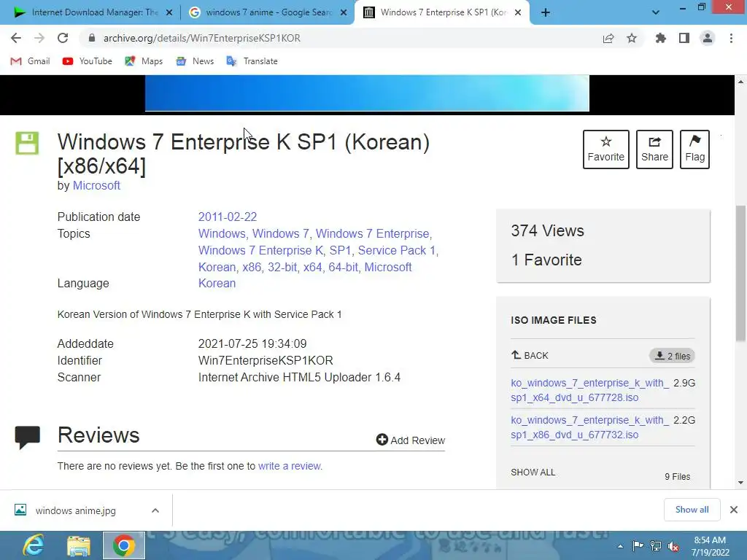Open a new browser tab
Viewport: 747px width, 560px height.
[546, 13]
